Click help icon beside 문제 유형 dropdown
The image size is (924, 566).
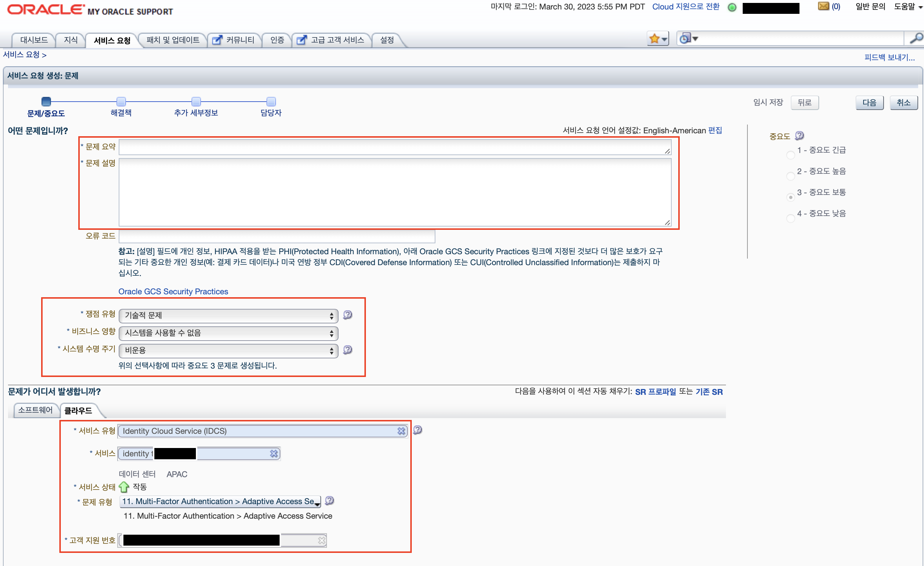pos(329,501)
